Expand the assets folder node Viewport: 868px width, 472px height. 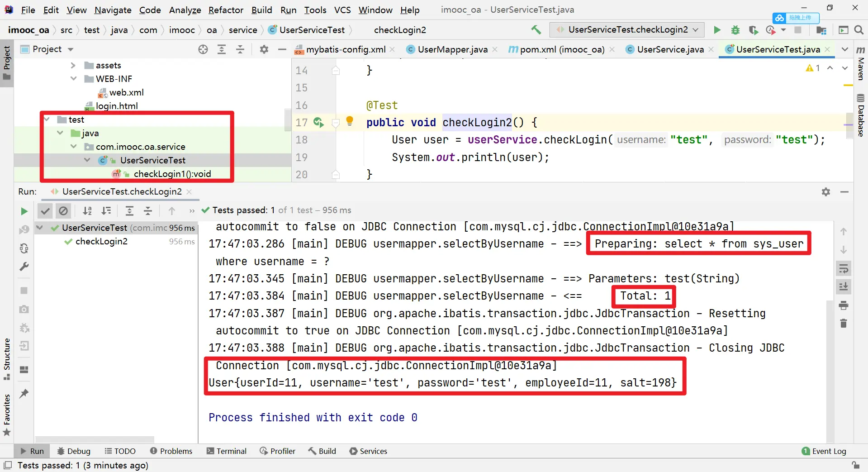(73, 65)
